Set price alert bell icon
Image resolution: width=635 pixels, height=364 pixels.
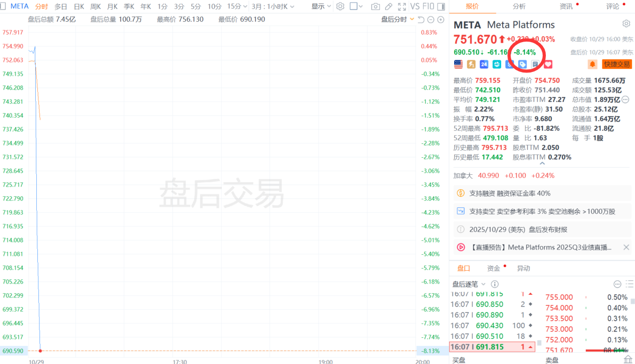[592, 64]
